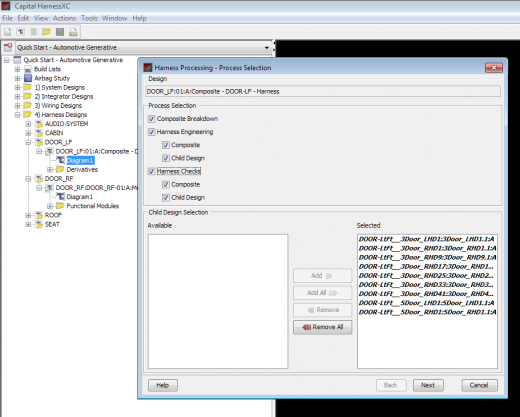Toggle Child Design under Harness Engineering
This screenshot has width=520, height=417.
pyautogui.click(x=166, y=158)
